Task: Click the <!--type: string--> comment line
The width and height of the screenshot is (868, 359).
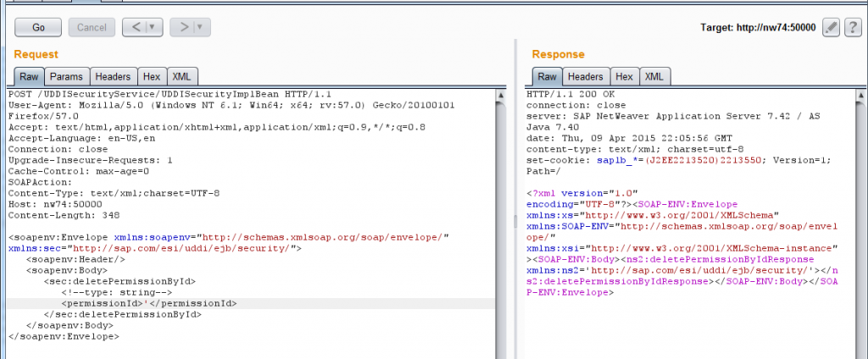Action: pos(117,293)
